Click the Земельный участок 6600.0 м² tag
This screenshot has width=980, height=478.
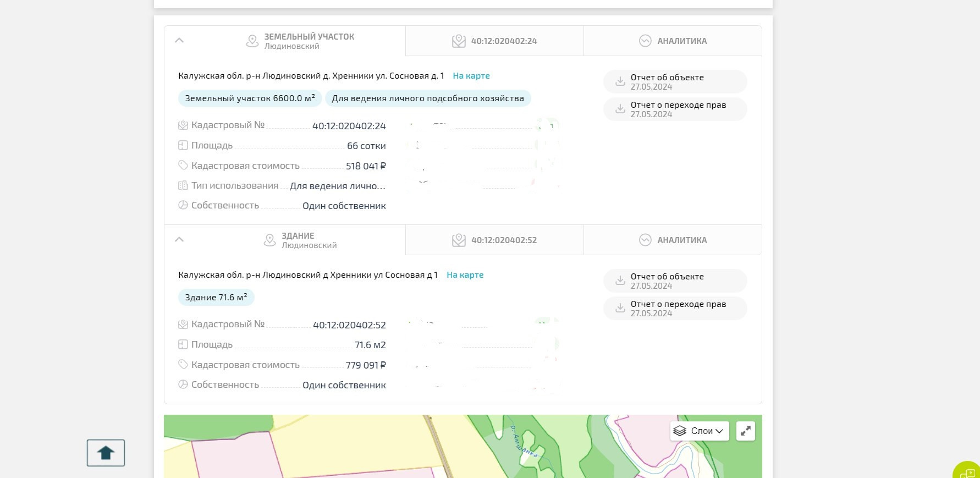[250, 98]
